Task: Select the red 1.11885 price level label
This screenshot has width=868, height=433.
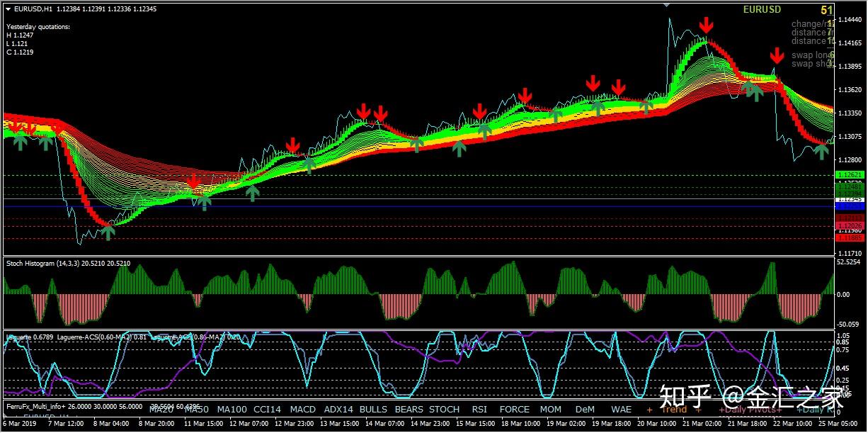Action: click(849, 238)
